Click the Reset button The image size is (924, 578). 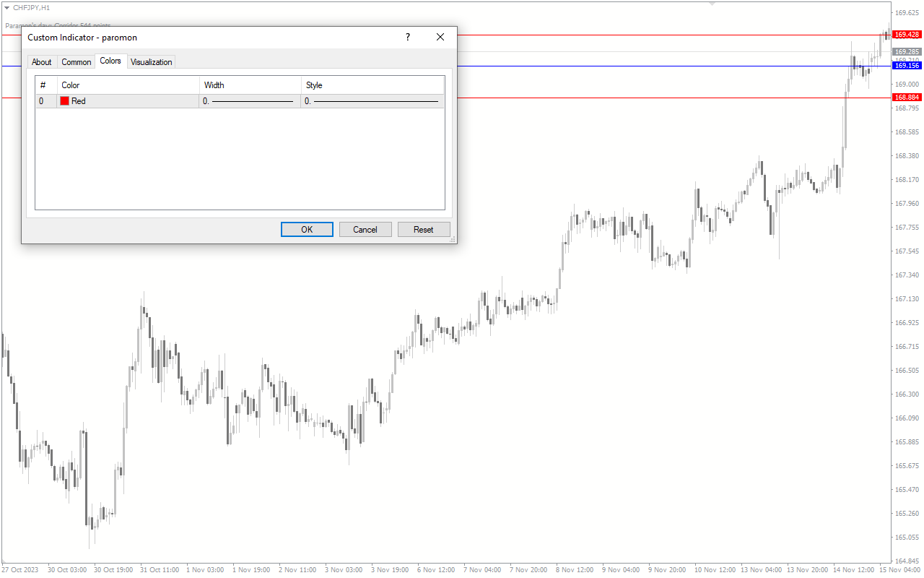424,229
